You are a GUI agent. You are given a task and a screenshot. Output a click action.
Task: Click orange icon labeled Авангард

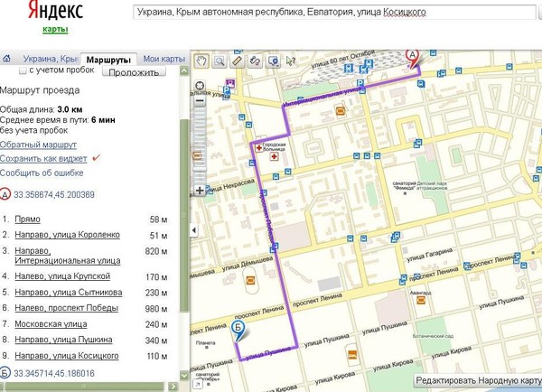tap(421, 300)
